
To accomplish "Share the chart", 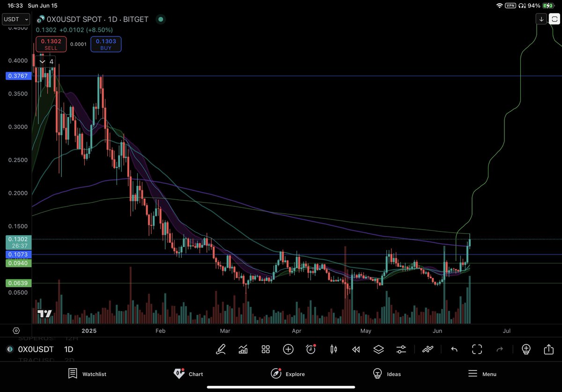I will [548, 349].
